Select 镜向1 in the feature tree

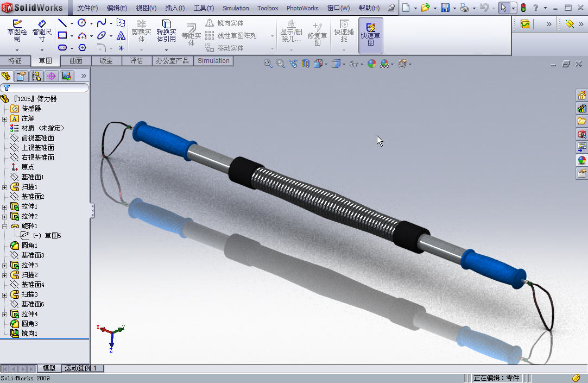click(x=24, y=333)
